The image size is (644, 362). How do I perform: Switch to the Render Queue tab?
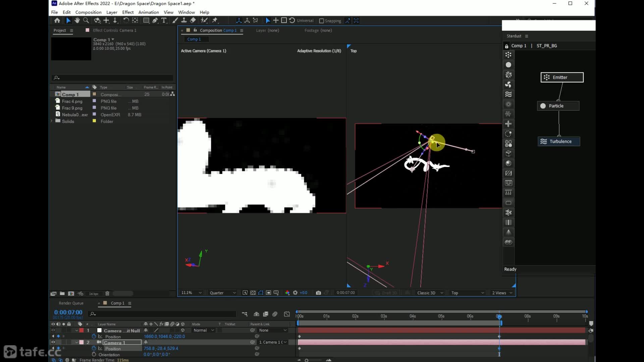71,303
